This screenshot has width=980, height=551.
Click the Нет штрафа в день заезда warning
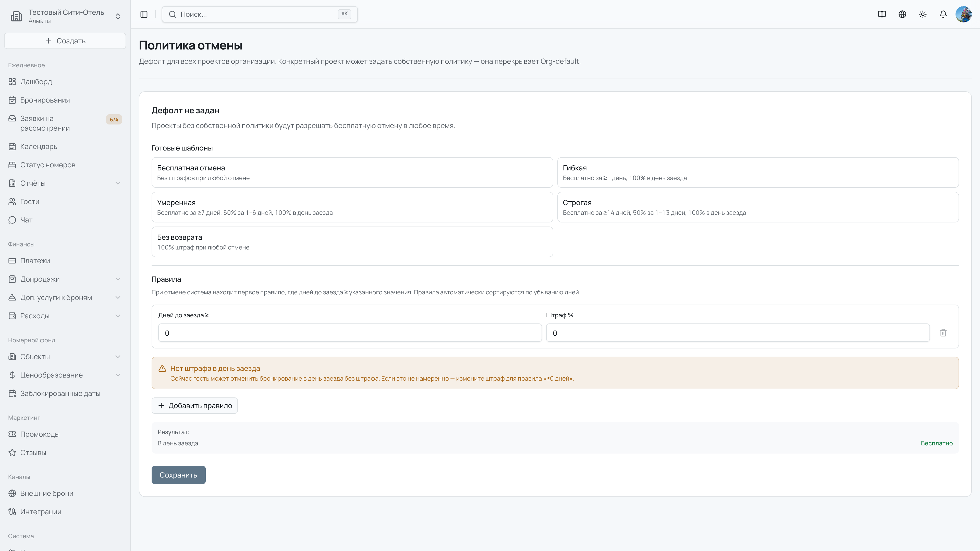coord(555,373)
